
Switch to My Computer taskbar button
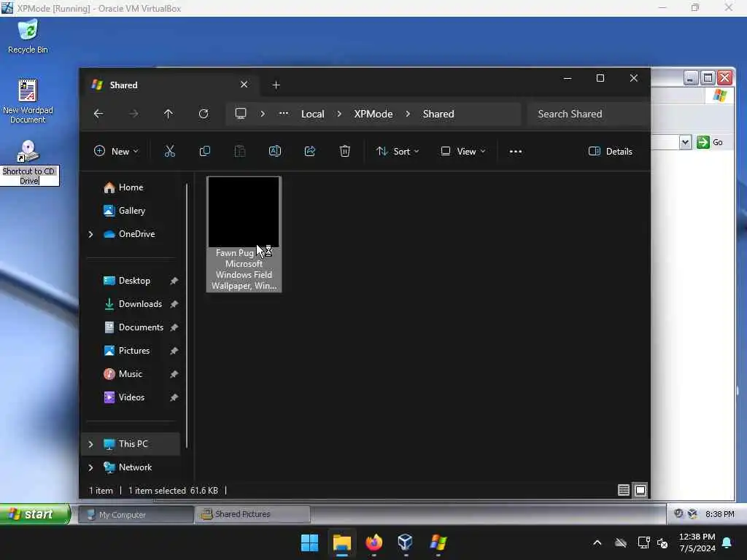[135, 514]
